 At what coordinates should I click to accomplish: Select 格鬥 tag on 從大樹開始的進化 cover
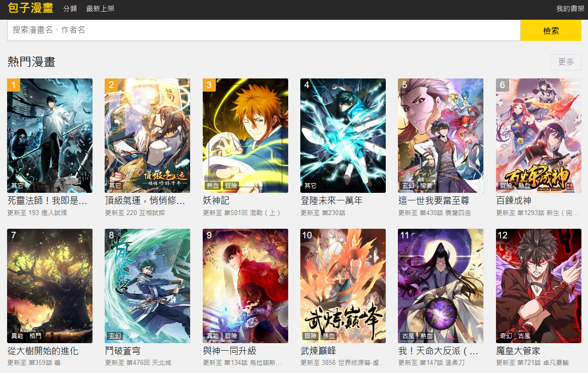click(x=35, y=336)
